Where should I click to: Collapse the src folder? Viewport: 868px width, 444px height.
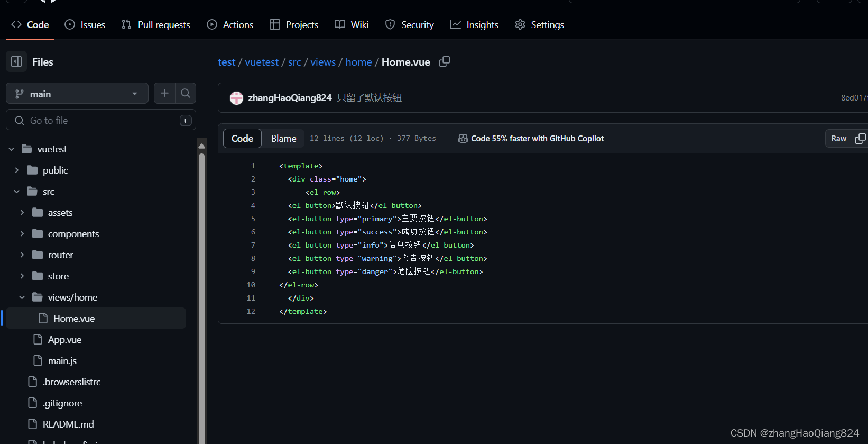(17, 192)
